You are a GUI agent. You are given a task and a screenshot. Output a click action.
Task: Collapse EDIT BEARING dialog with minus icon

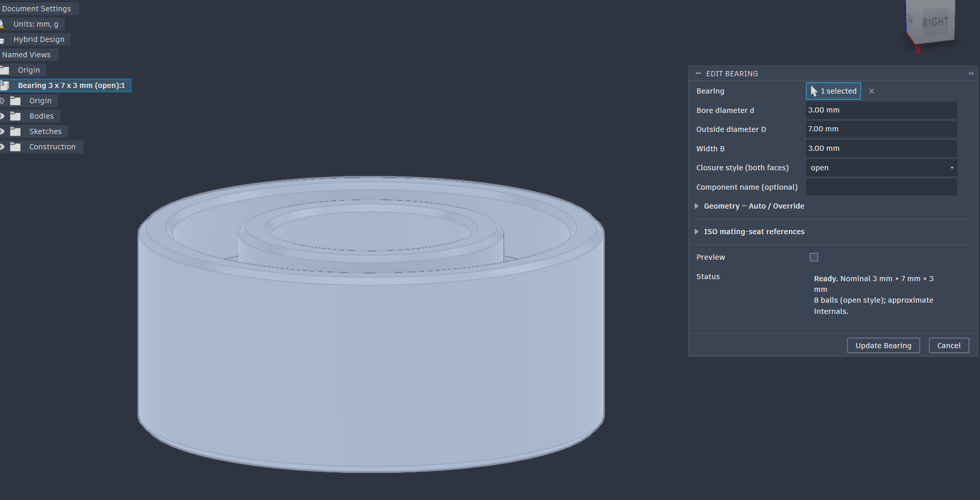point(698,74)
